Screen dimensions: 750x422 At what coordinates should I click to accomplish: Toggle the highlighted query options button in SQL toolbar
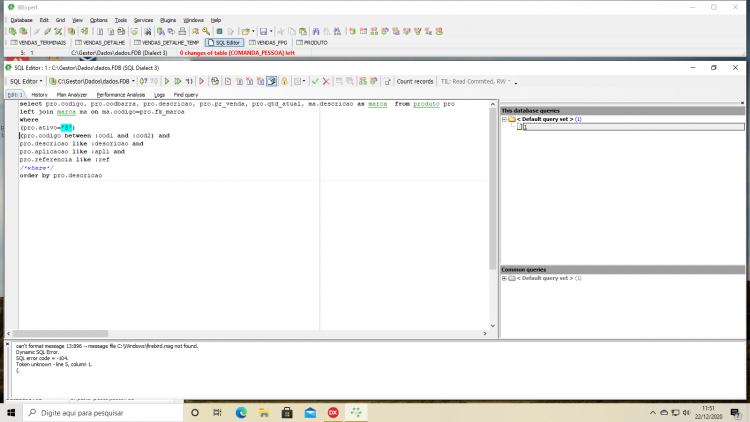272,81
